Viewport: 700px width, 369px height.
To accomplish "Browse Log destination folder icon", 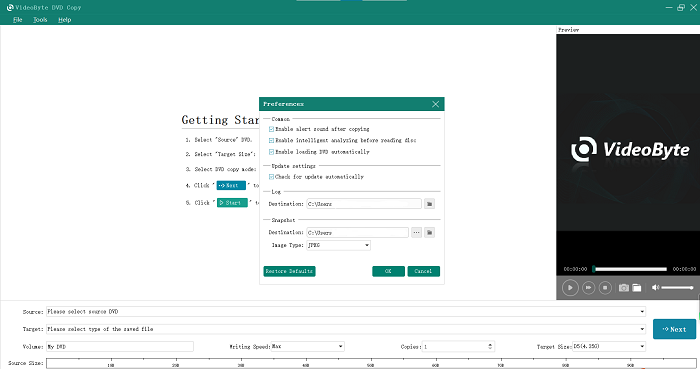I will coord(429,204).
